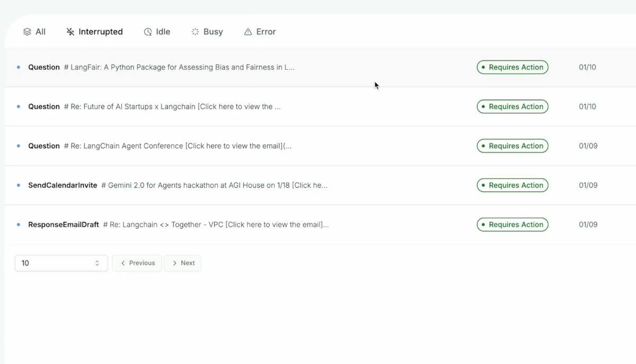Click blue dot beside Future of AI Startups row
636x364 pixels.
(19, 106)
